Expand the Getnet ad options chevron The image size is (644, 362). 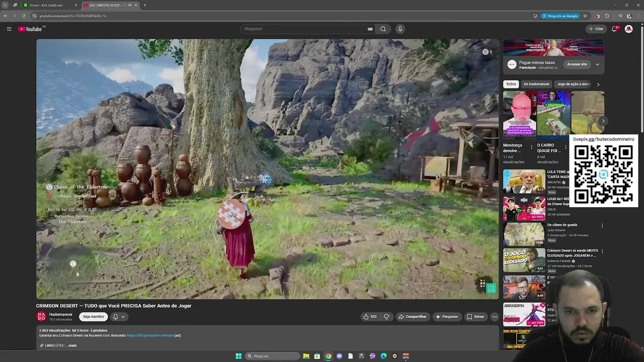click(x=597, y=64)
